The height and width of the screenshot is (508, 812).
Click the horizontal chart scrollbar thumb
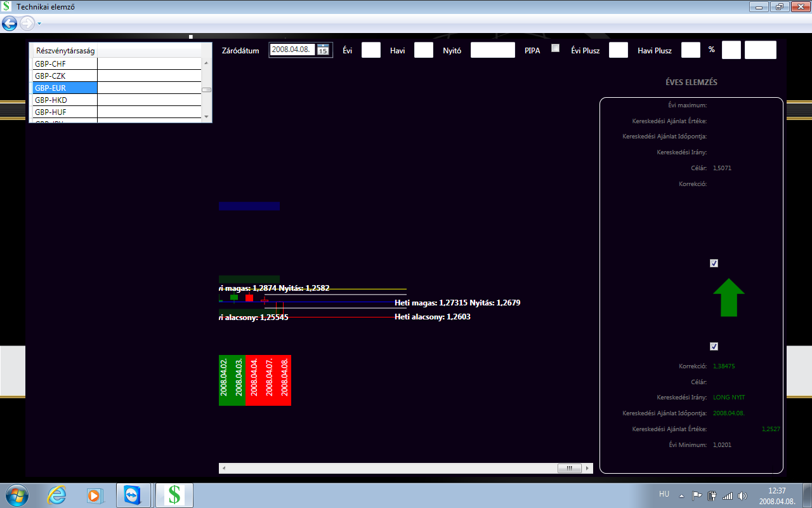click(x=569, y=469)
